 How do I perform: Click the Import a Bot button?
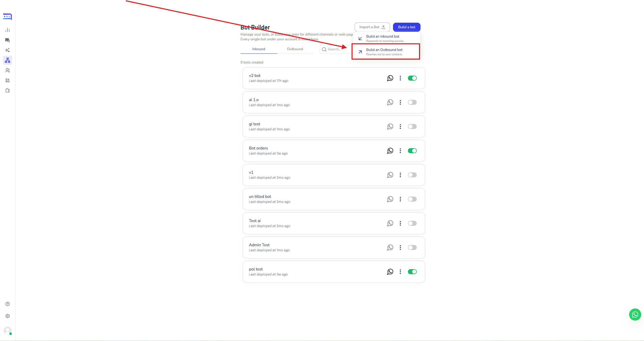coord(372,27)
